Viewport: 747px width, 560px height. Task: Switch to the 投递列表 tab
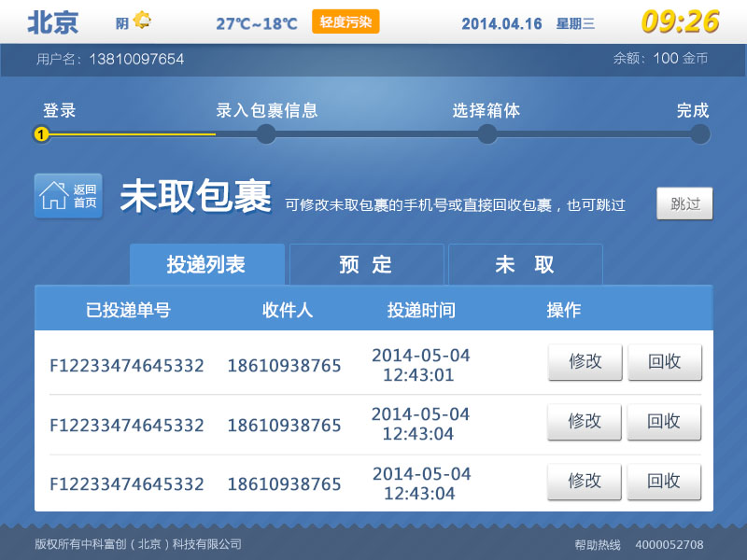[207, 264]
